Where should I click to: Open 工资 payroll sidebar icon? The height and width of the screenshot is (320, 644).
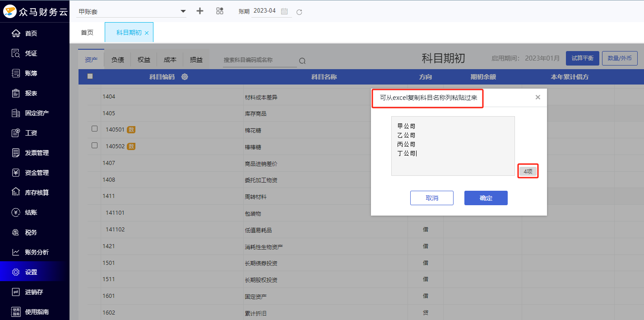pos(16,133)
